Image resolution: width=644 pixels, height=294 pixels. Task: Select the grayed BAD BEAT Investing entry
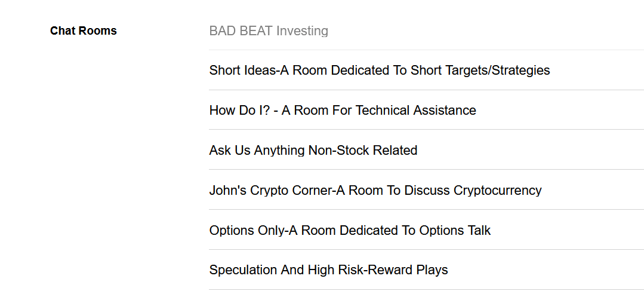pyautogui.click(x=269, y=31)
